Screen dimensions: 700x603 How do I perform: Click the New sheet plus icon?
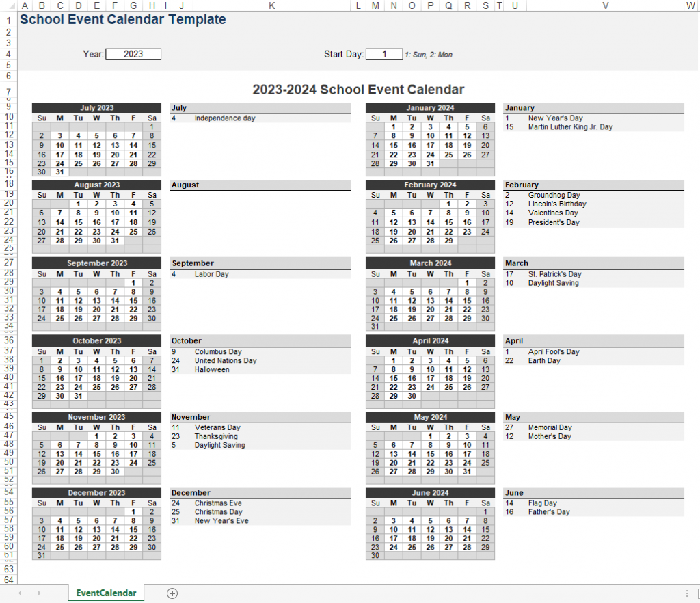tap(172, 593)
